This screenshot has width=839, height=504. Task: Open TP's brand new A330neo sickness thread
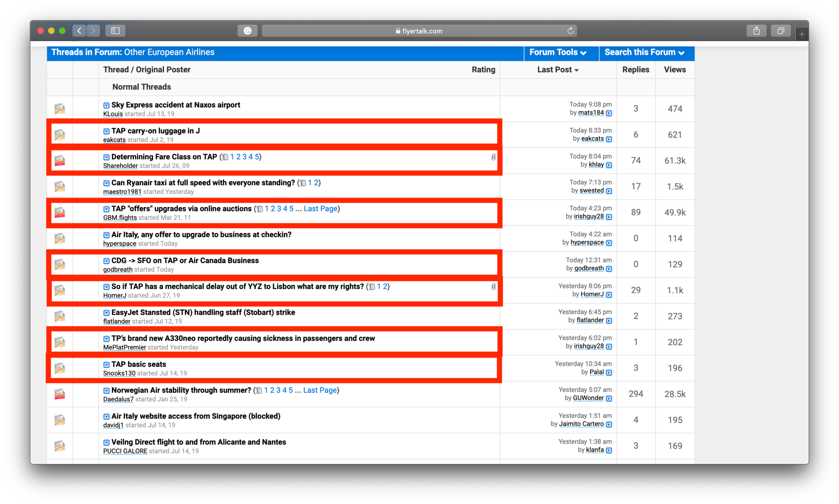pos(243,339)
